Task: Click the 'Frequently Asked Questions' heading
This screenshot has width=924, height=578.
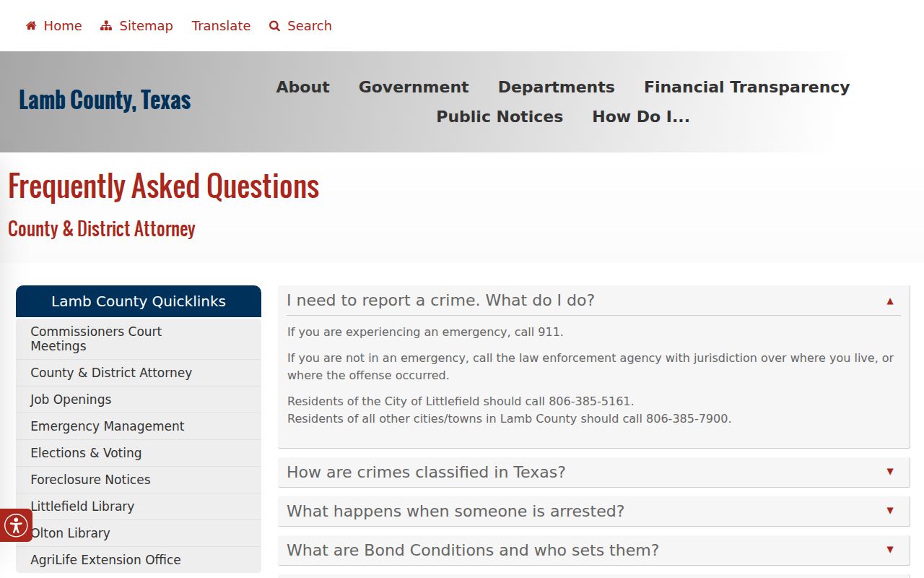Action: [x=164, y=186]
